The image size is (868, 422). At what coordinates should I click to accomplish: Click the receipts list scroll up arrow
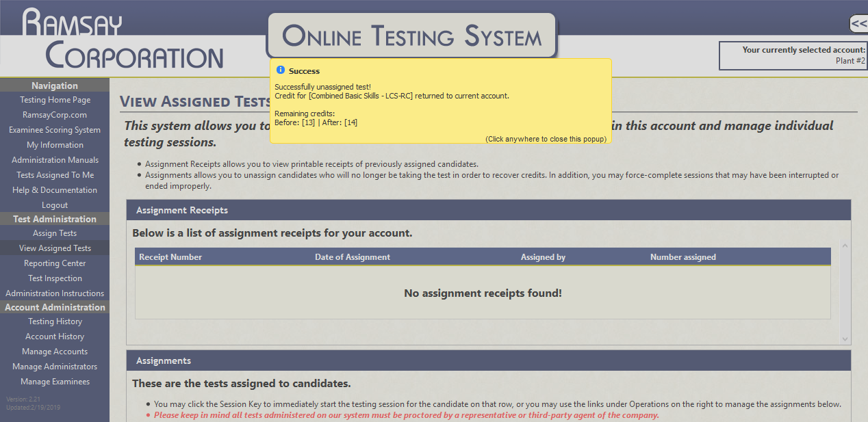[845, 246]
